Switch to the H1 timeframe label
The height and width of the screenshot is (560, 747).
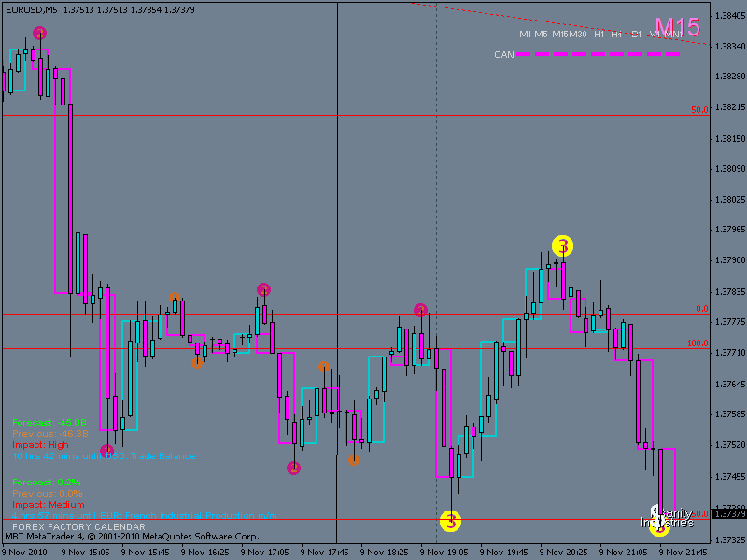[x=599, y=35]
